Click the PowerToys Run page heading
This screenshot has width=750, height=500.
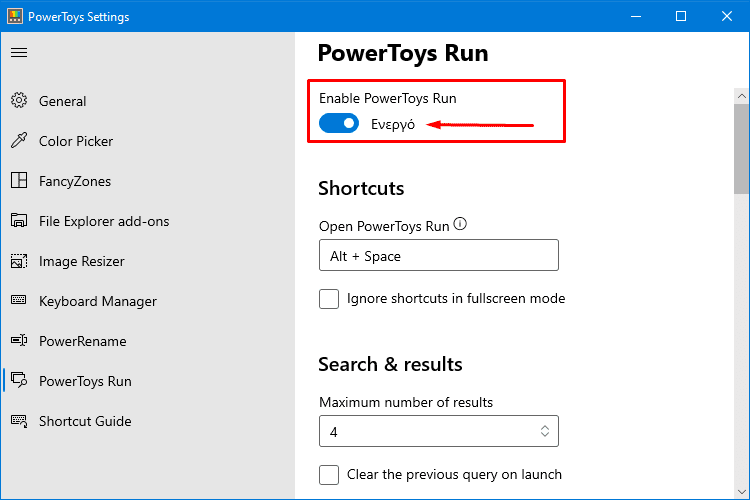point(403,53)
